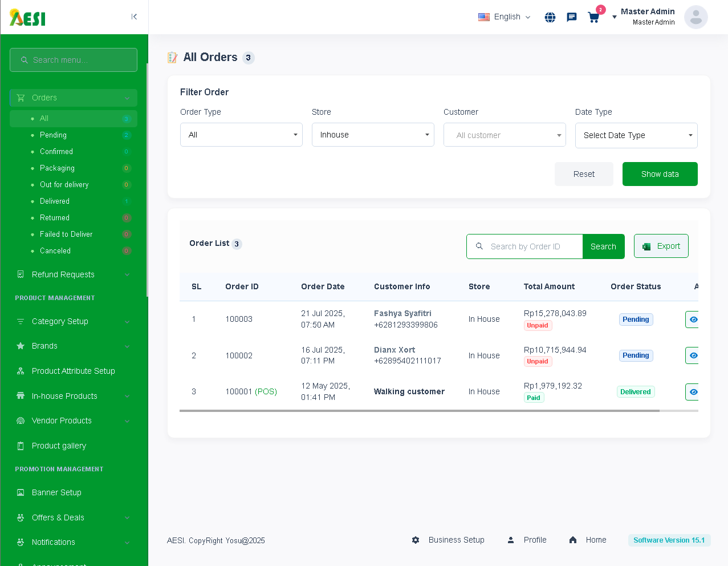This screenshot has height=566, width=728.
Task: Export the order list
Action: tap(661, 246)
